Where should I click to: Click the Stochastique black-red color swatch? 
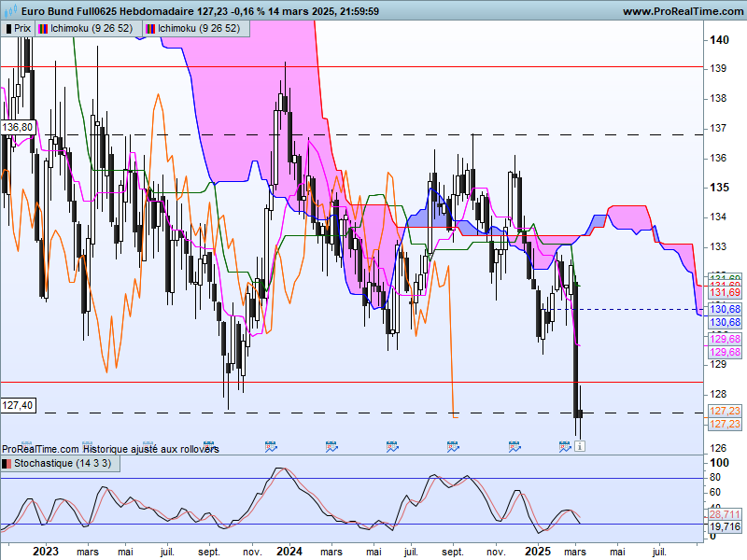click(7, 464)
